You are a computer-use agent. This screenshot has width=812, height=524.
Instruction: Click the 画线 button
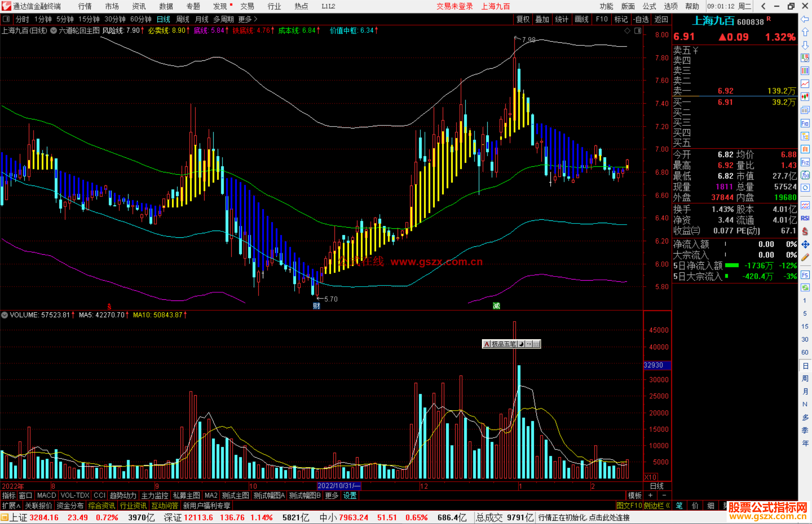582,19
